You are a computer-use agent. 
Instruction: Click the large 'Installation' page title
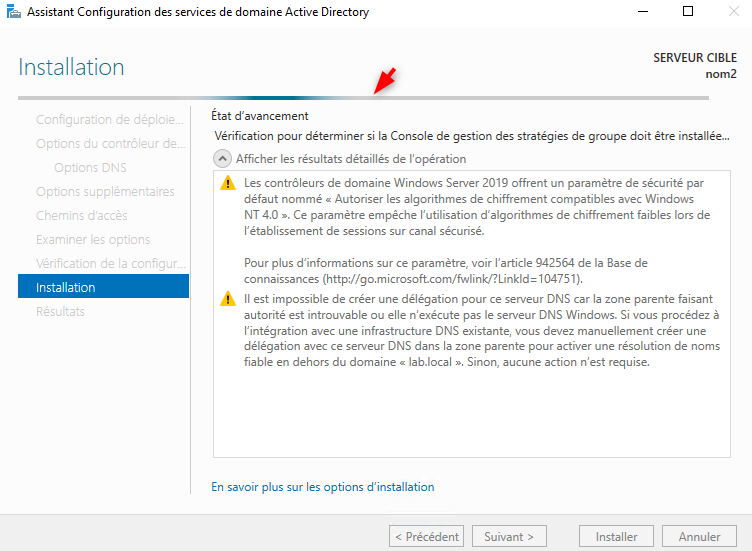[x=71, y=67]
